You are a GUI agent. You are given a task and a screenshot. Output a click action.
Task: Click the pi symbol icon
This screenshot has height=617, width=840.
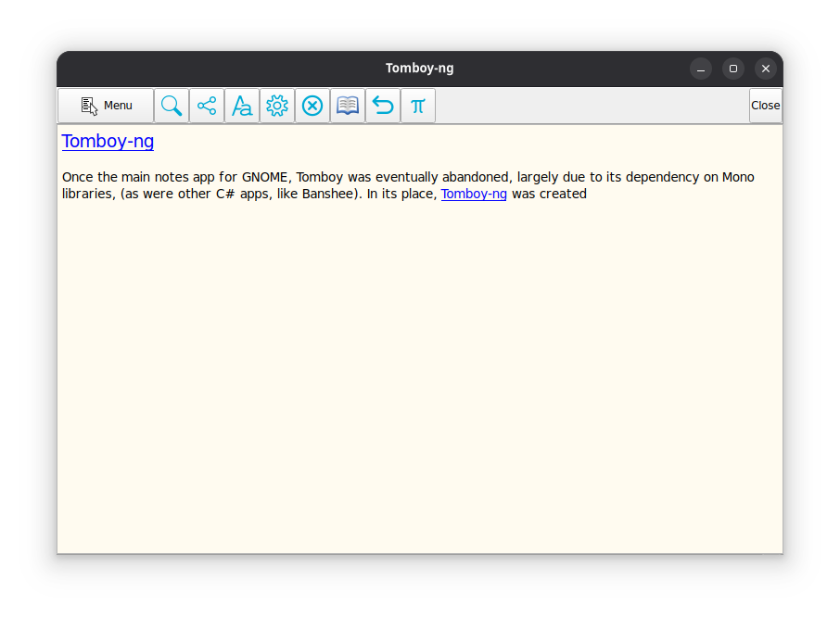[x=418, y=106]
